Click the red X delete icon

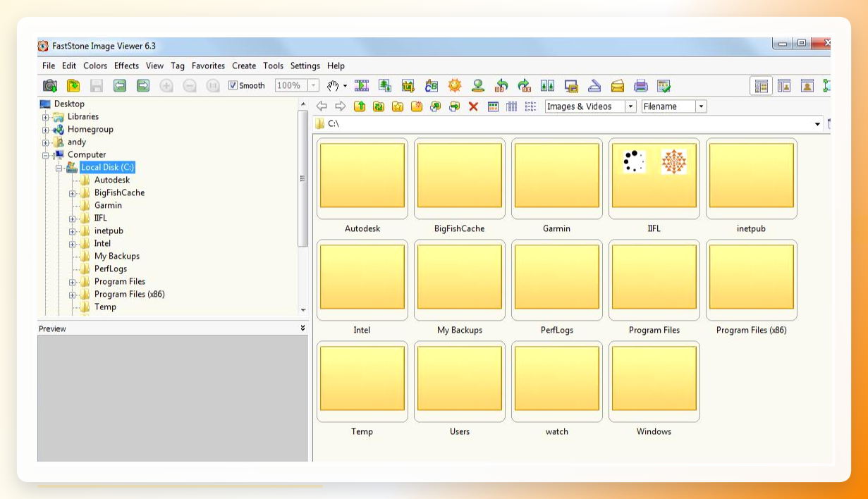[x=474, y=106]
